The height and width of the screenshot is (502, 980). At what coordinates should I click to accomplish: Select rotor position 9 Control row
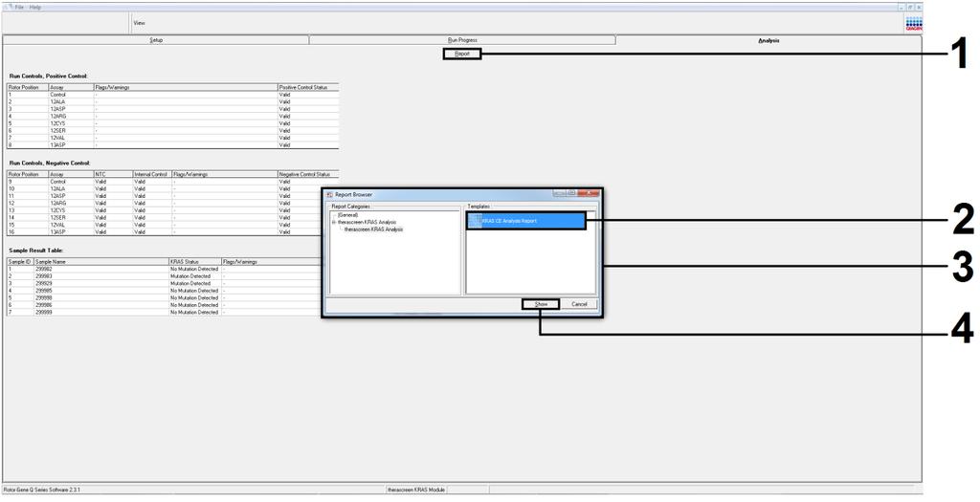click(x=172, y=181)
